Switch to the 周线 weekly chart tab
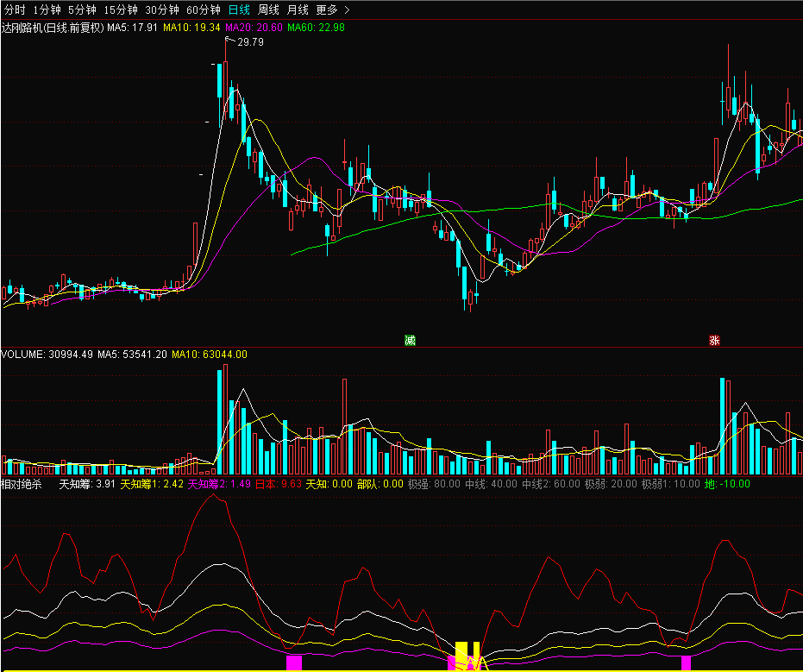This screenshot has height=672, width=803. click(268, 9)
